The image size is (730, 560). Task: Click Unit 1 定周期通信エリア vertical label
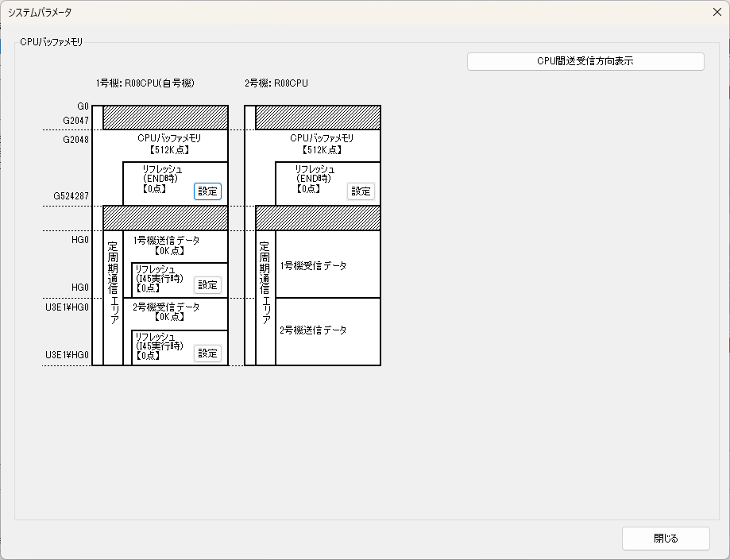tap(113, 282)
